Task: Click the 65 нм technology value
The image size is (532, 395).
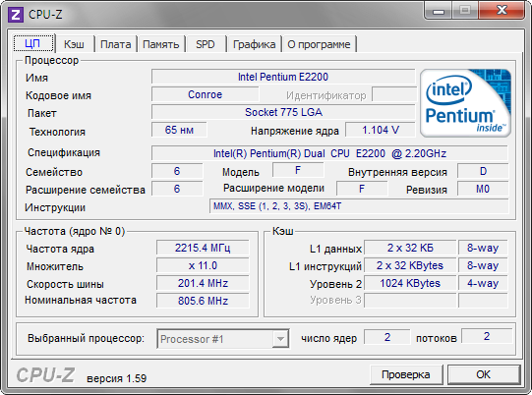Action: click(179, 130)
